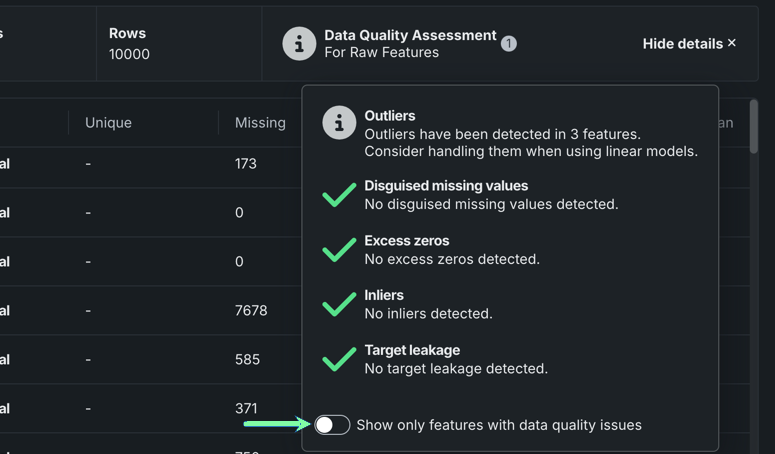Enable show only features with issues toggle
This screenshot has height=454, width=775.
pyautogui.click(x=332, y=425)
